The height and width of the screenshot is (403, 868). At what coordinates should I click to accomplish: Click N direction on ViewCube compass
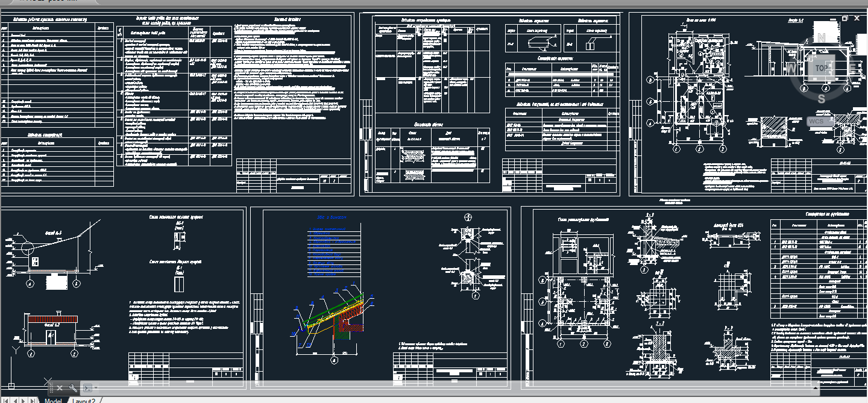822,37
